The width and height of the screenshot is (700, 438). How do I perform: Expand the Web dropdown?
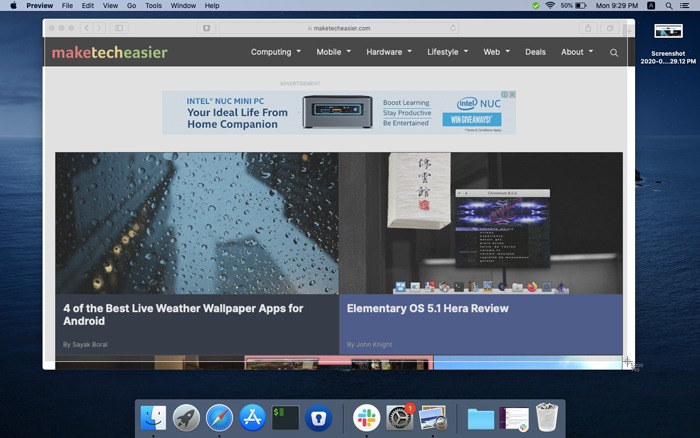click(x=496, y=52)
